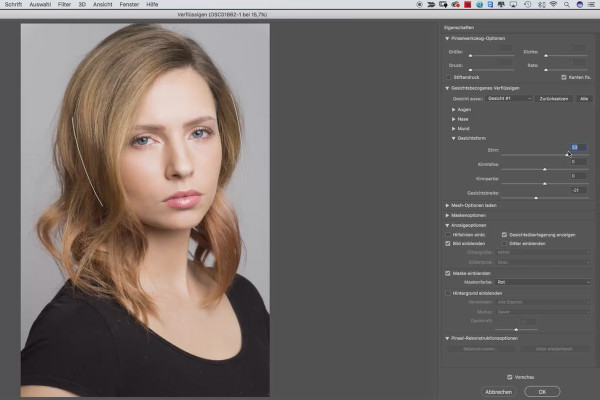Screen dimensions: 600x400
Task: Click the round record icon in menu bar
Action: click(419, 5)
